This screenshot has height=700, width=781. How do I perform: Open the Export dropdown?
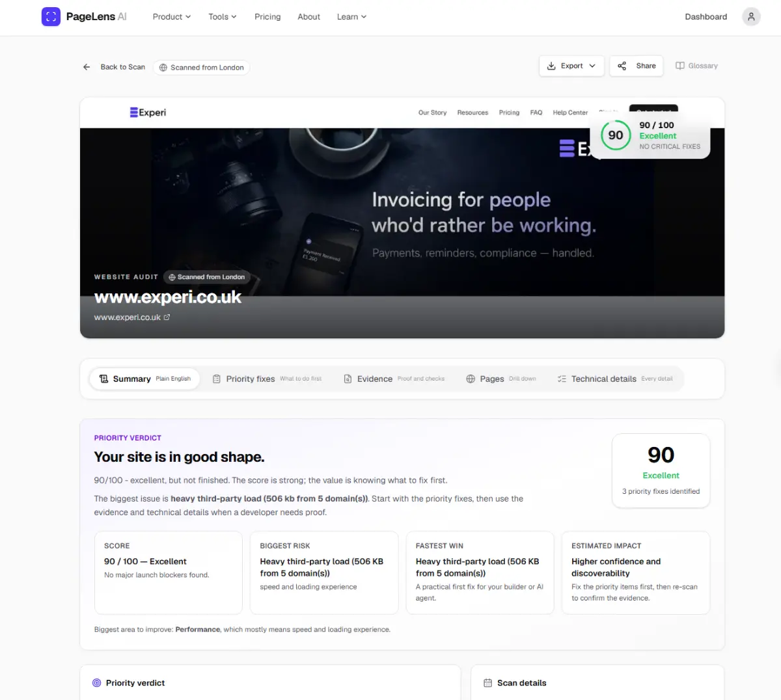(x=571, y=66)
